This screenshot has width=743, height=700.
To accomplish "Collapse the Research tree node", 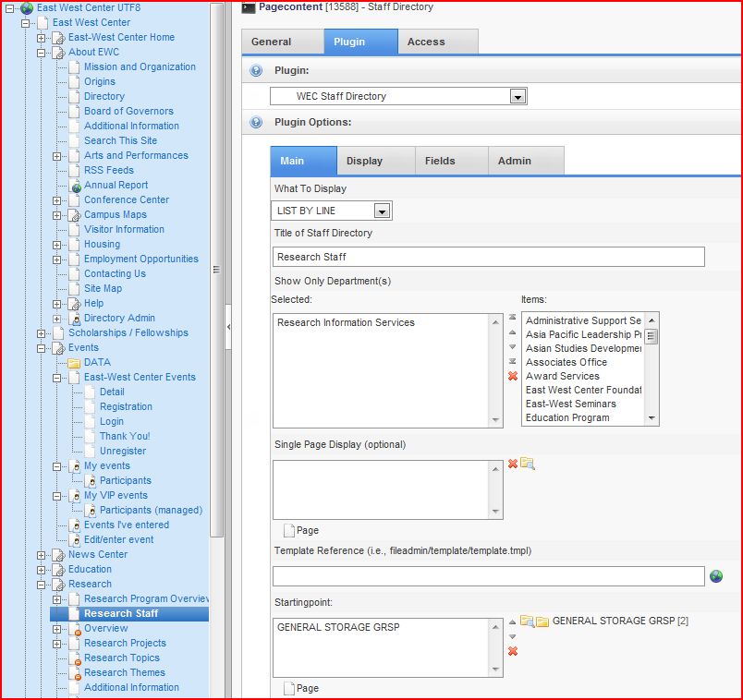I will pos(42,585).
